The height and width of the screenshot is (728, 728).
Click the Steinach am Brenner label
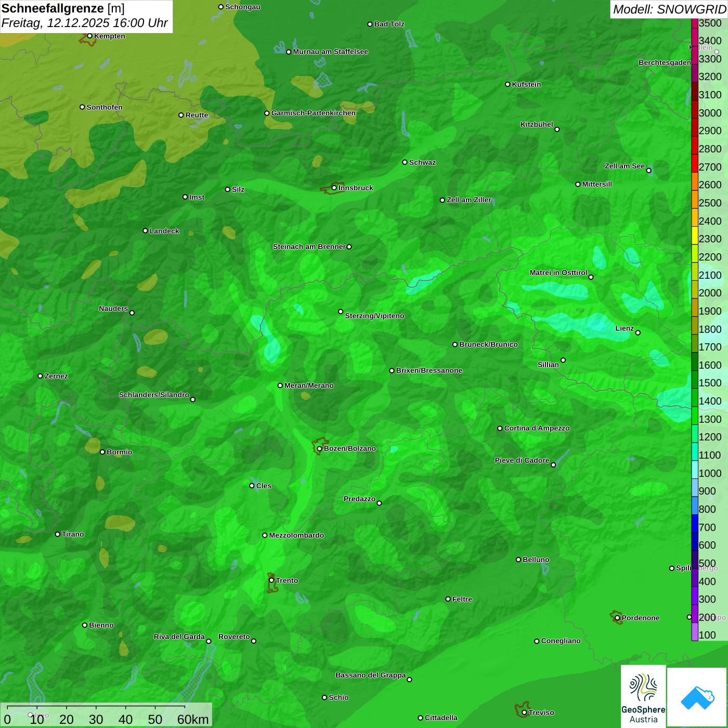[x=309, y=246]
